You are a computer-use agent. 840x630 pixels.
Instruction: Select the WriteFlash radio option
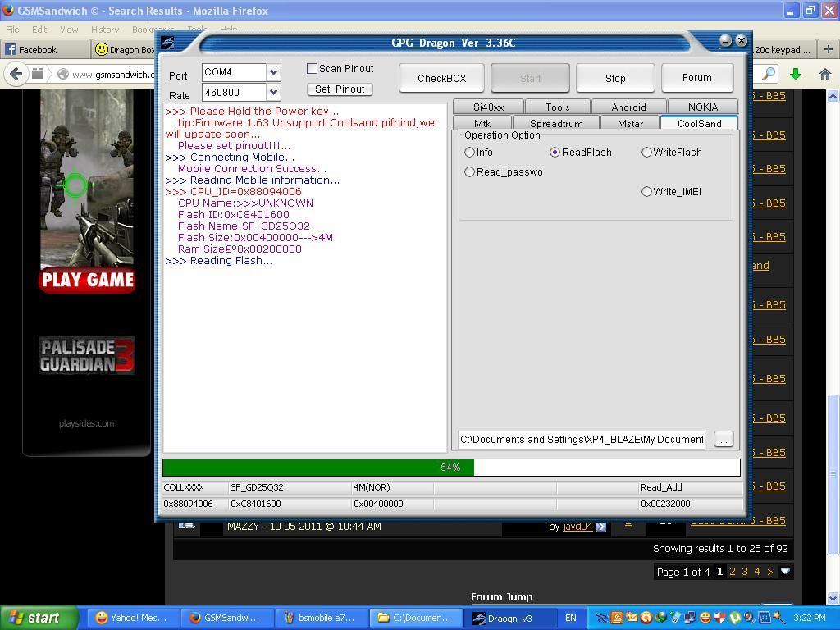point(647,153)
